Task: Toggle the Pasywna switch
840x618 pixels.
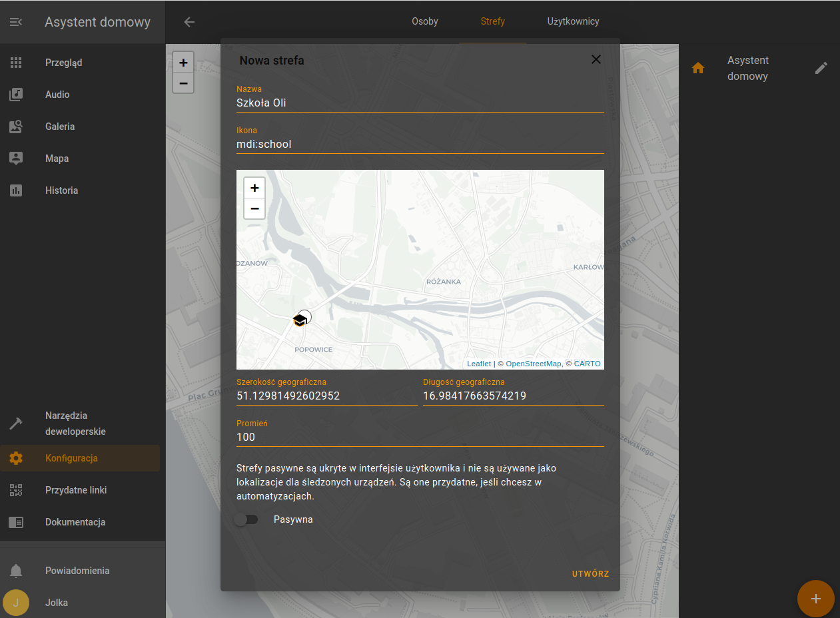Action: (246, 519)
